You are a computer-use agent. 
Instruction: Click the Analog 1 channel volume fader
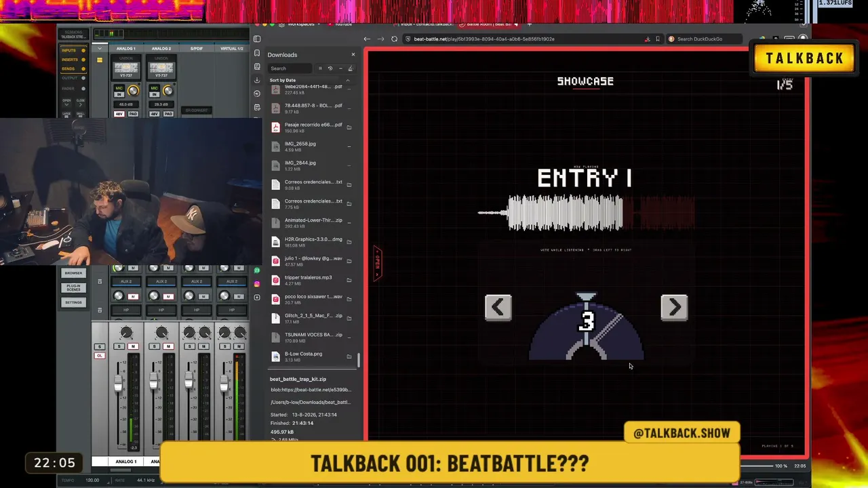tap(119, 385)
